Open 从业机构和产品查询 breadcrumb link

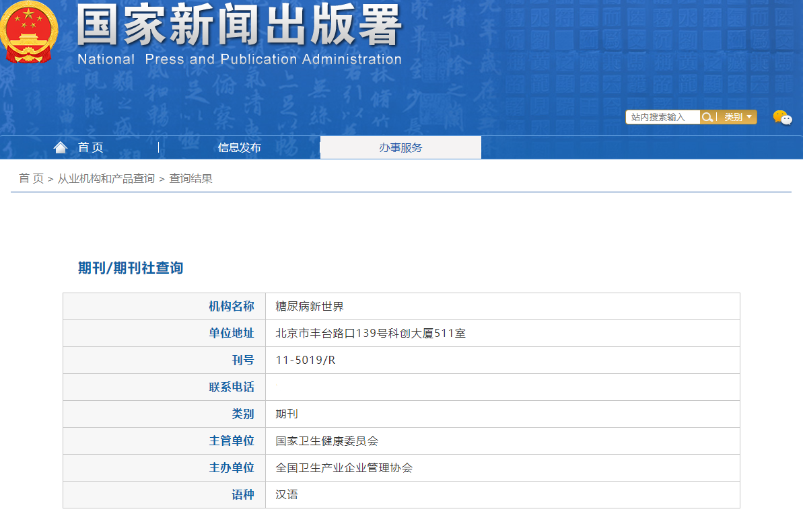106,178
